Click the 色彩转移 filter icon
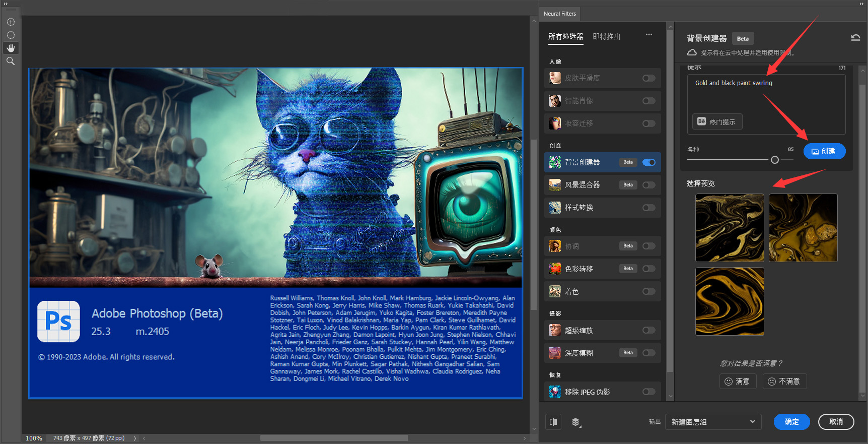868x444 pixels. [555, 269]
